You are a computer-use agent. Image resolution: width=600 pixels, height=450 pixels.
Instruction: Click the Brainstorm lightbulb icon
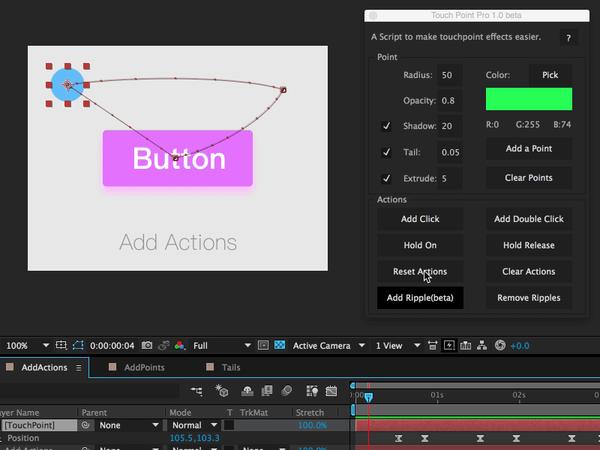pos(312,391)
